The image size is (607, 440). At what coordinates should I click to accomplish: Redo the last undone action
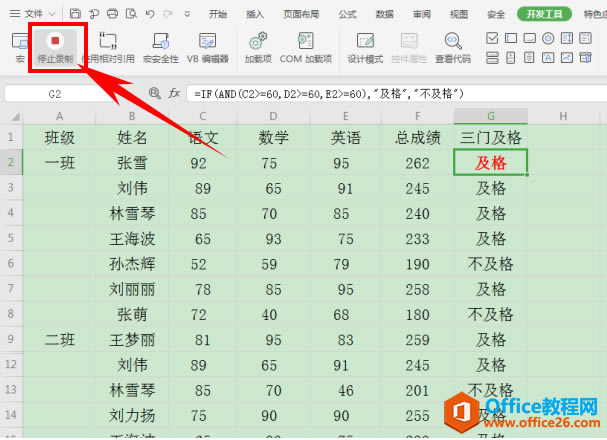[168, 14]
